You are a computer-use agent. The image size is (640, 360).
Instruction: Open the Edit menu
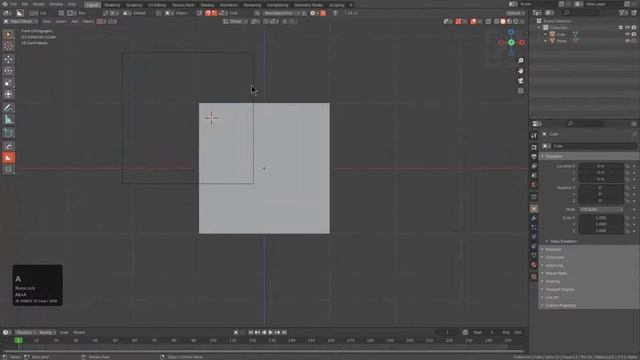pos(24,4)
